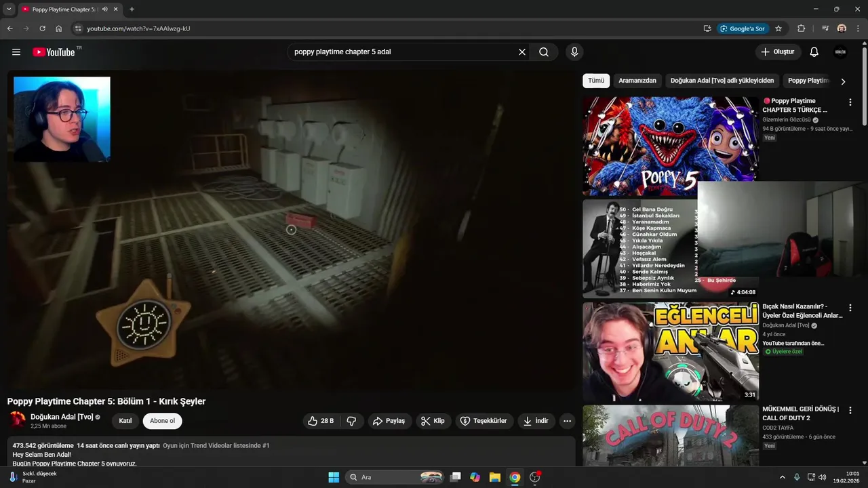View site information icon in address bar
The width and height of the screenshot is (868, 488).
point(78,28)
